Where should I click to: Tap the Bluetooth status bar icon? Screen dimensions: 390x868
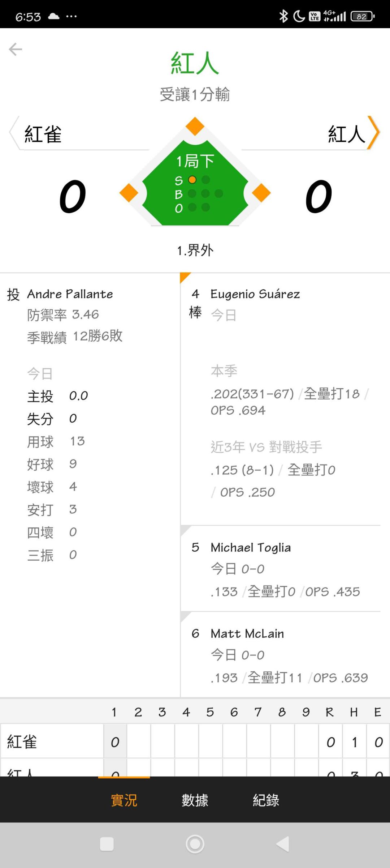(x=284, y=16)
